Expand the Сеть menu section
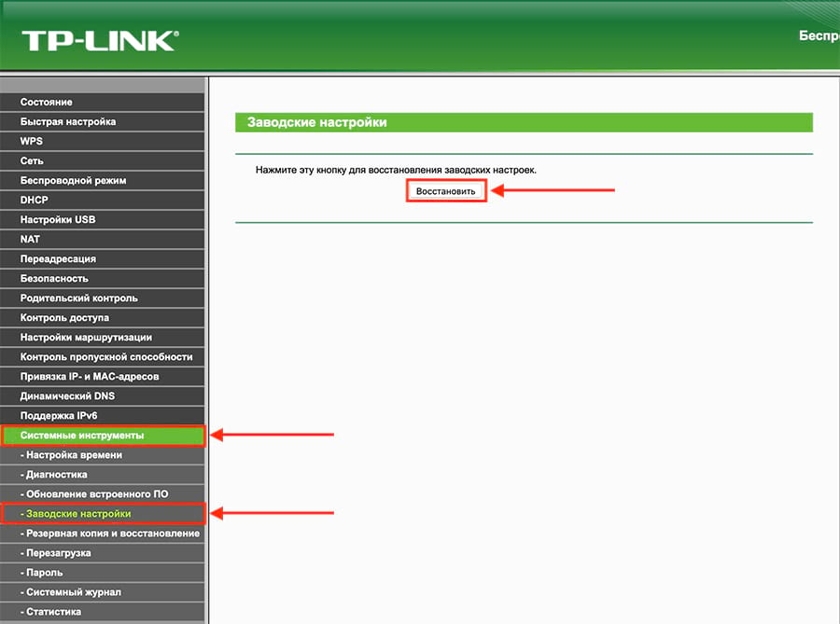 tap(103, 160)
